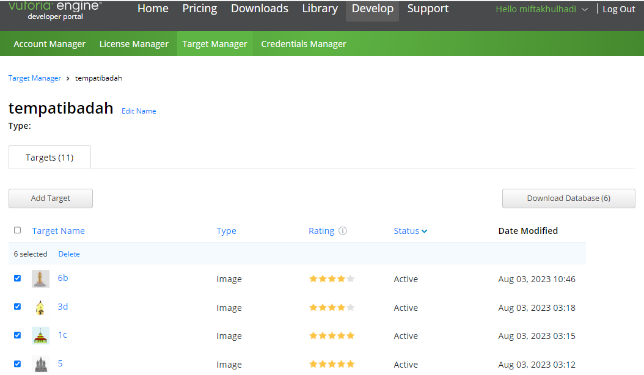This screenshot has height=375, width=644.
Task: Open the 1c target thumbnail
Action: click(41, 336)
